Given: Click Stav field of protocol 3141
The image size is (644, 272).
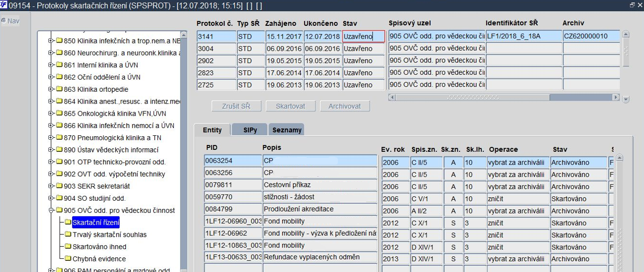Looking at the screenshot, I should [x=364, y=36].
